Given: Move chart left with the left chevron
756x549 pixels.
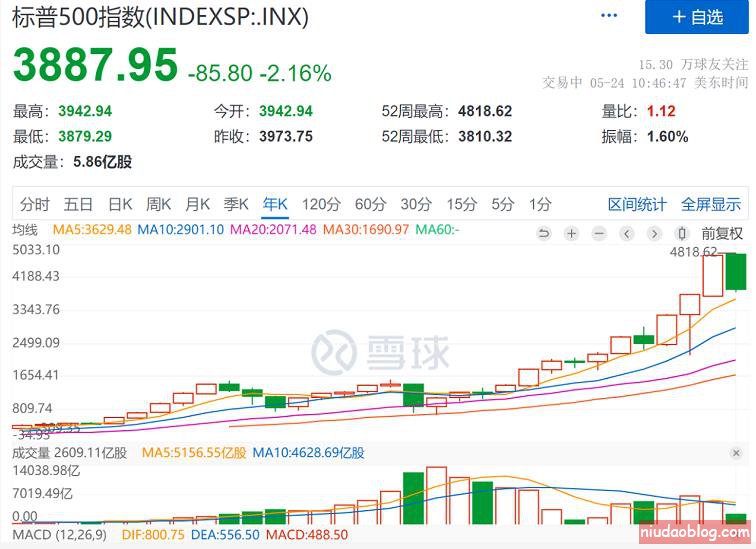Looking at the screenshot, I should point(626,234).
